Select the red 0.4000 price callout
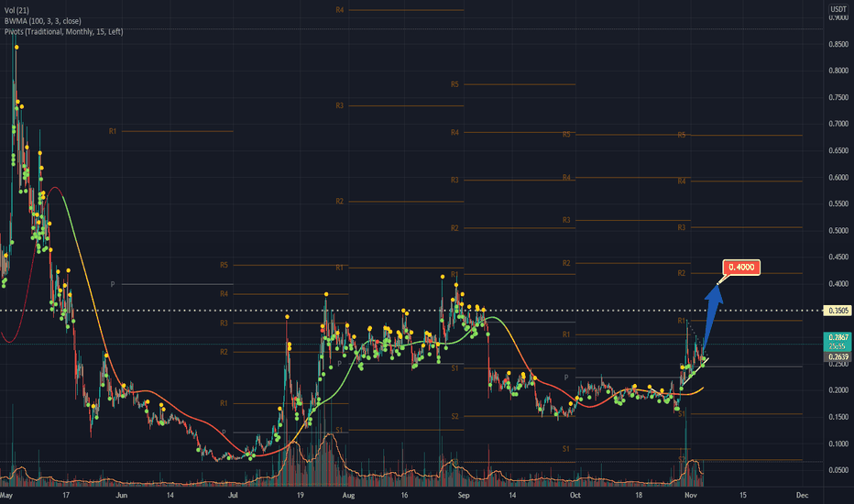 click(x=741, y=267)
